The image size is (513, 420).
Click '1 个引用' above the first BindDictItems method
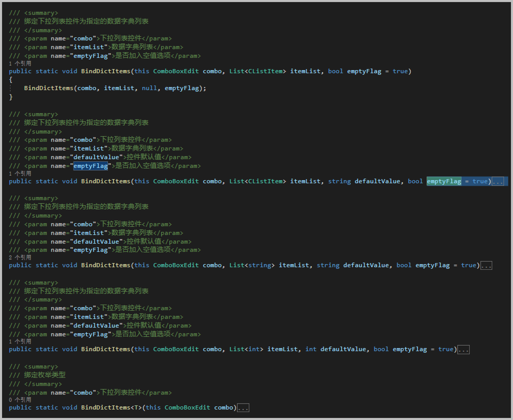(x=20, y=63)
